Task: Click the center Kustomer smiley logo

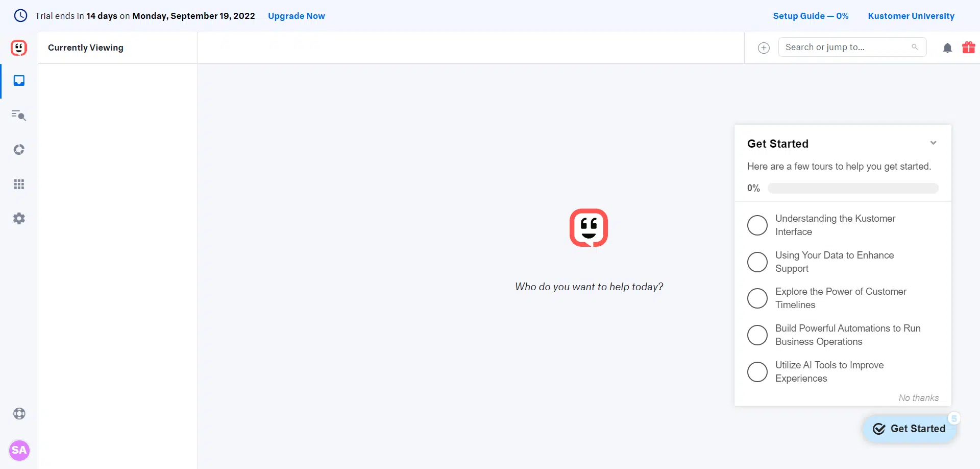Action: [x=589, y=228]
